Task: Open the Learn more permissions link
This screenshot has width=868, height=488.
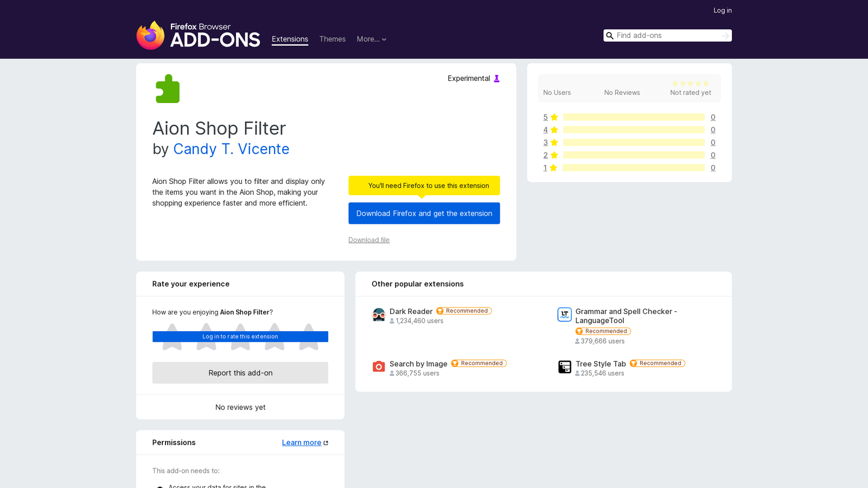Action: tap(302, 442)
